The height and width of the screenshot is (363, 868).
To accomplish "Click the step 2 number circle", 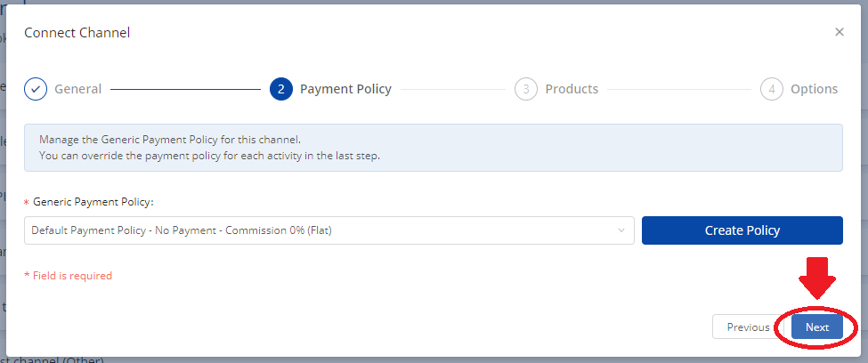I will pos(280,89).
